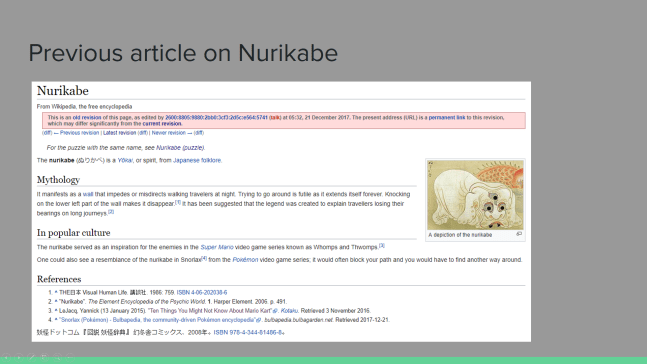
Task: Open the 'Super Mario' link
Action: point(217,247)
